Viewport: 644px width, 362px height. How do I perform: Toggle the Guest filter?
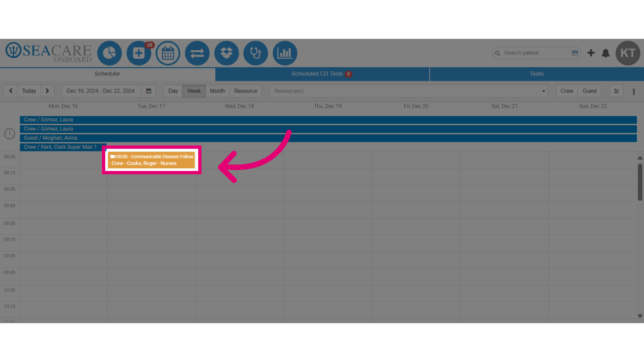589,91
